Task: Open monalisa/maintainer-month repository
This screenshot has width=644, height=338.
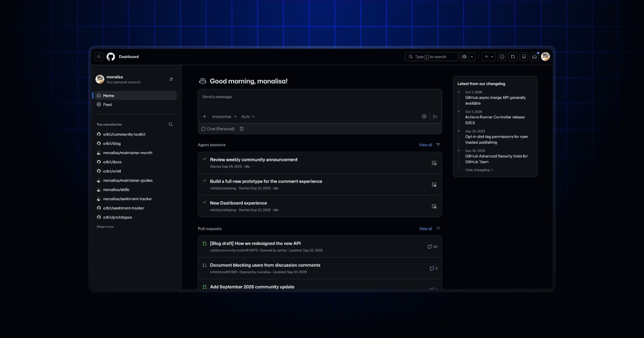Action: tap(128, 153)
